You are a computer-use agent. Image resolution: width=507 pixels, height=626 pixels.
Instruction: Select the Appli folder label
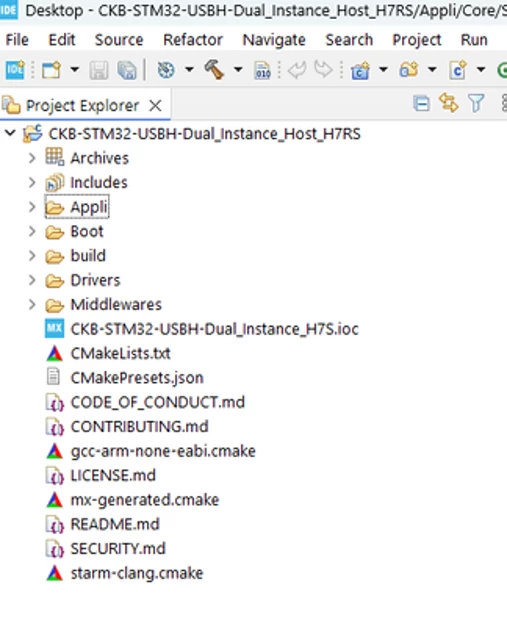click(x=89, y=207)
